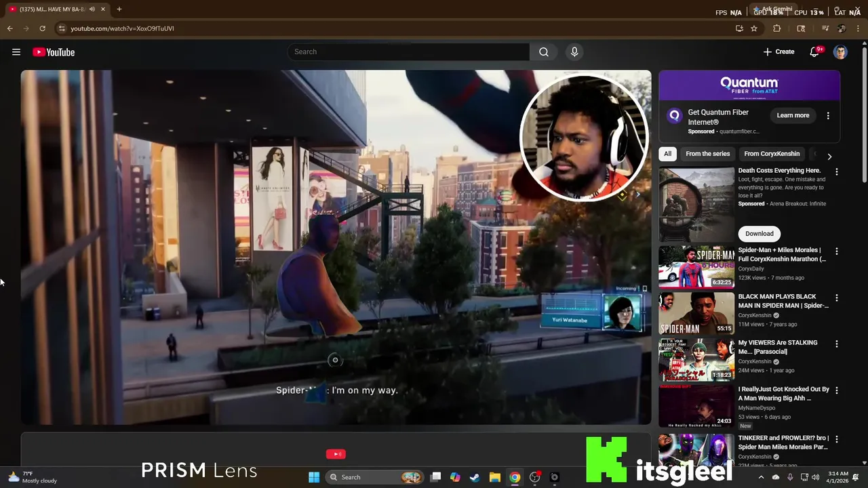The width and height of the screenshot is (868, 488).
Task: Go back in the browser
Action: click(x=9, y=28)
